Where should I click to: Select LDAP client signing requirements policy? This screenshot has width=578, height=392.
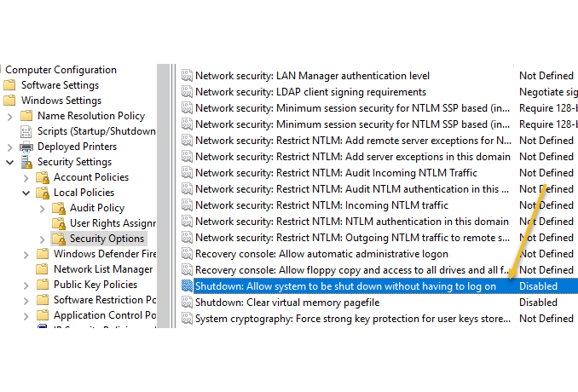pos(310,92)
